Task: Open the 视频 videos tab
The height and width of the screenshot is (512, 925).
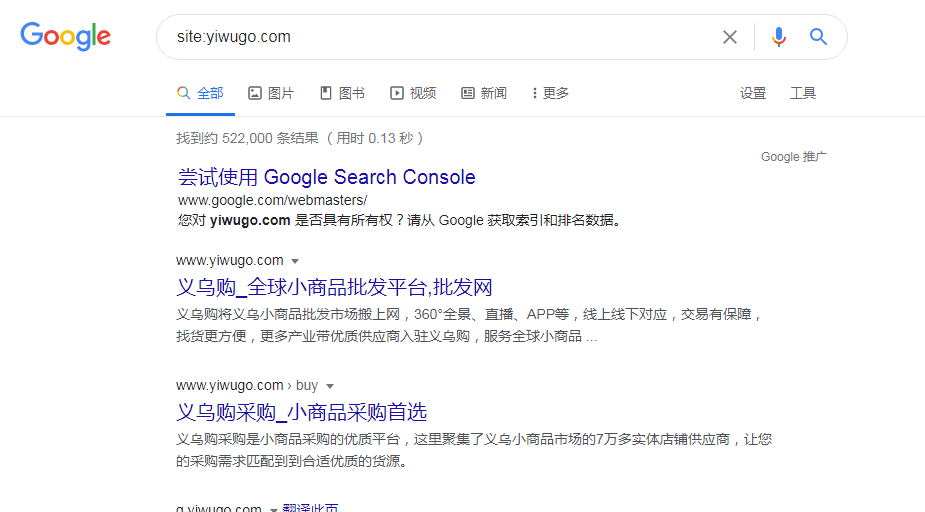Action: pos(413,93)
